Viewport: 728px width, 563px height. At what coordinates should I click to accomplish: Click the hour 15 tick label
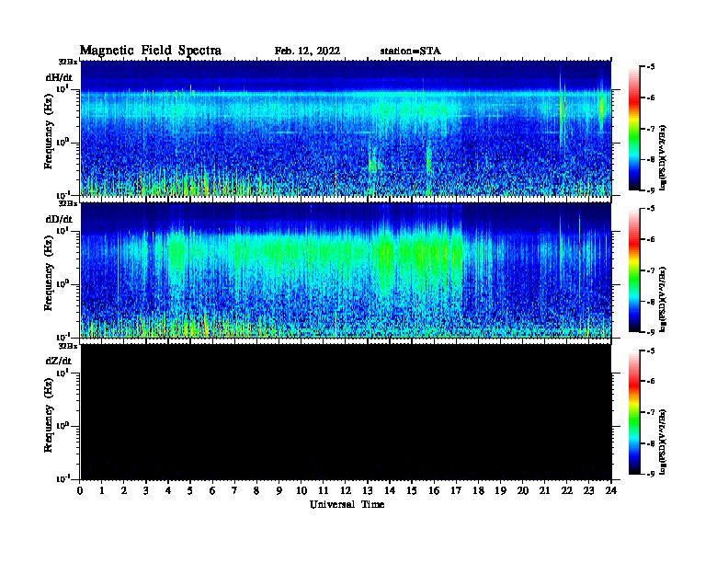point(412,491)
